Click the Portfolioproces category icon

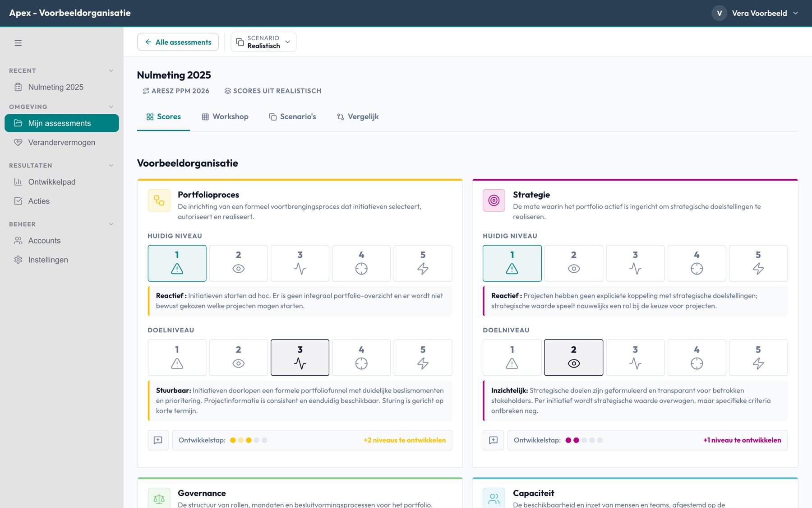(159, 200)
